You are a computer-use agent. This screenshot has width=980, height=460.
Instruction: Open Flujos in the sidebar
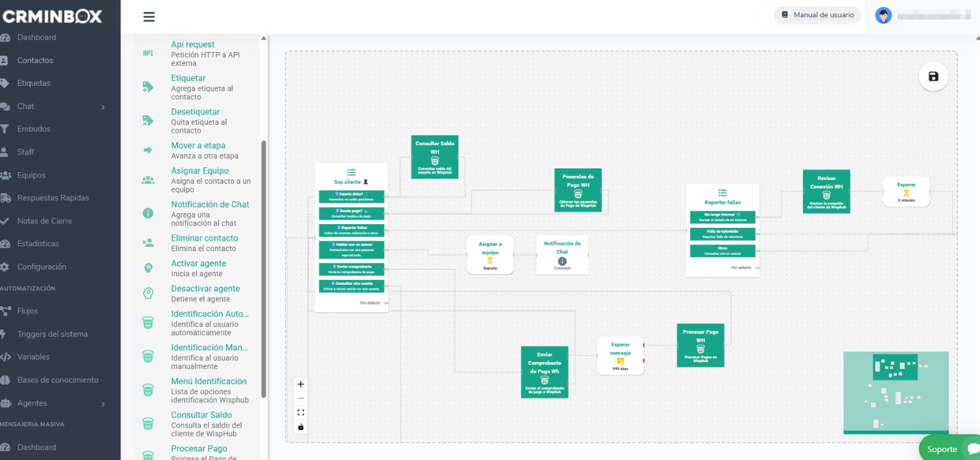(28, 311)
